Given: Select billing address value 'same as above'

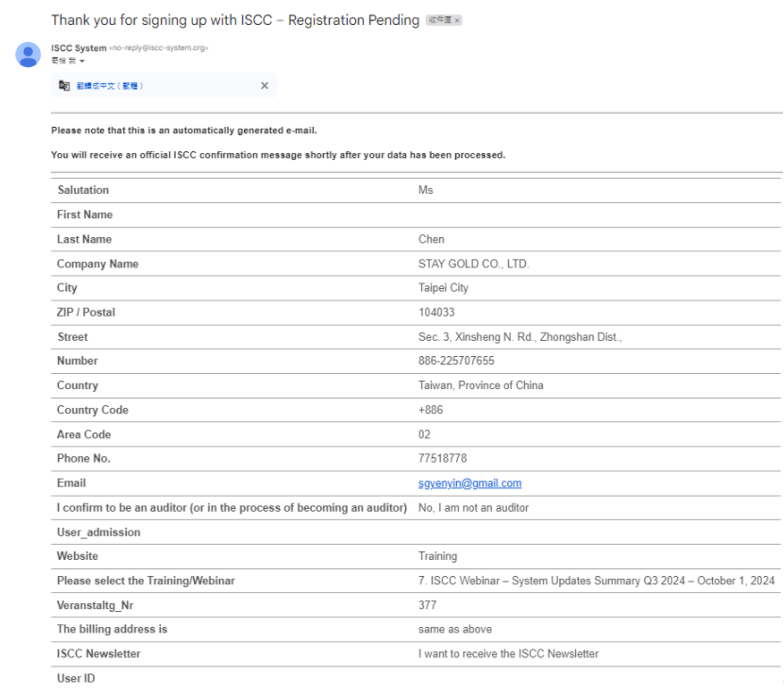Looking at the screenshot, I should (x=455, y=629).
